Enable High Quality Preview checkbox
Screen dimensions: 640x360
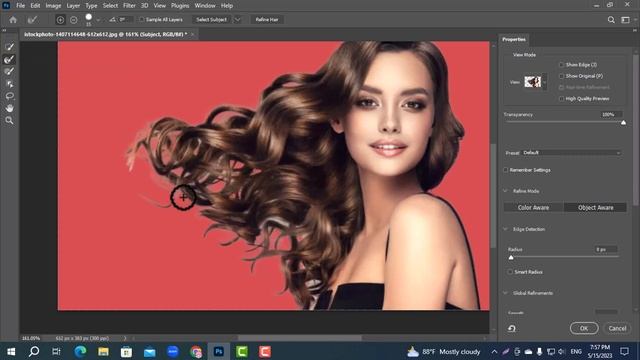coord(561,98)
